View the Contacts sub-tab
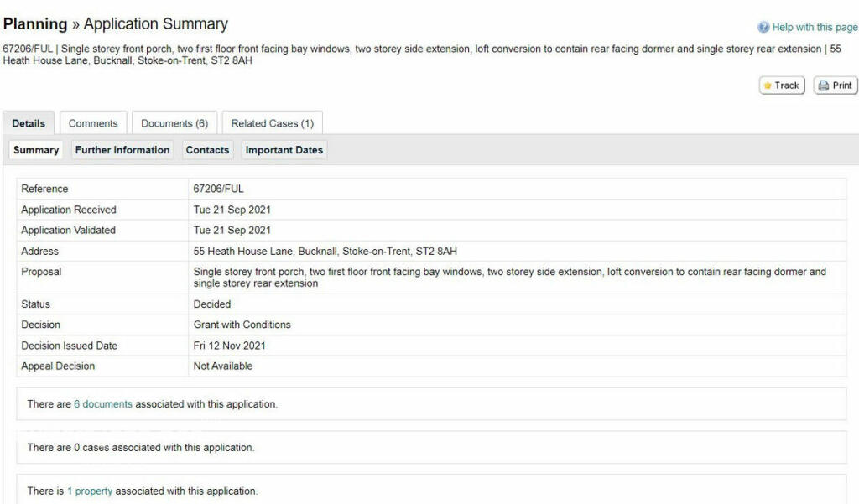The width and height of the screenshot is (859, 504). (207, 150)
